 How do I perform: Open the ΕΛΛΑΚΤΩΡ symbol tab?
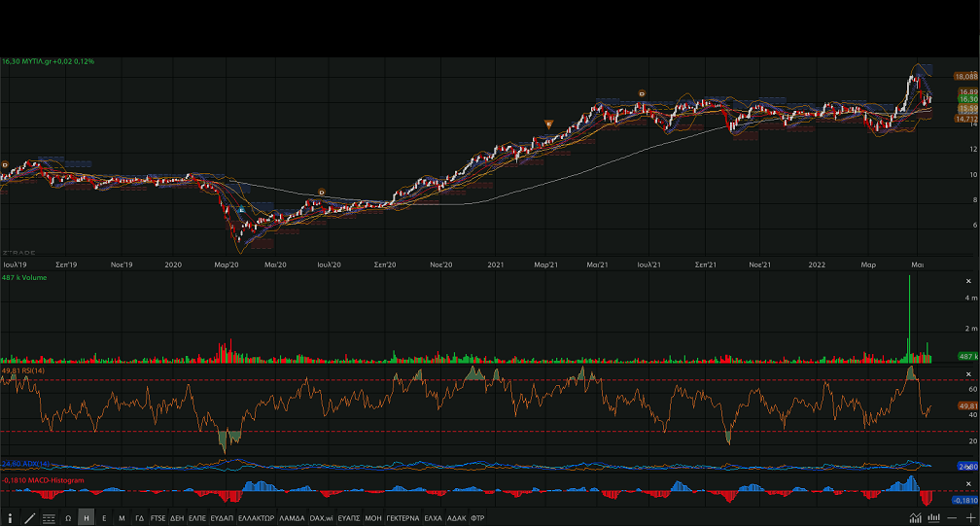(257, 518)
